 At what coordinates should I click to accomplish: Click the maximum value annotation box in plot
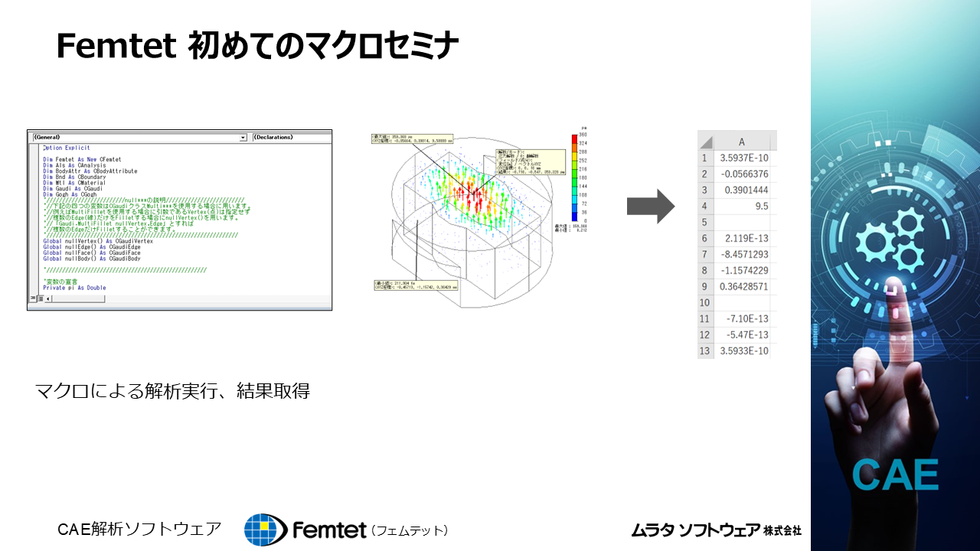coord(411,139)
